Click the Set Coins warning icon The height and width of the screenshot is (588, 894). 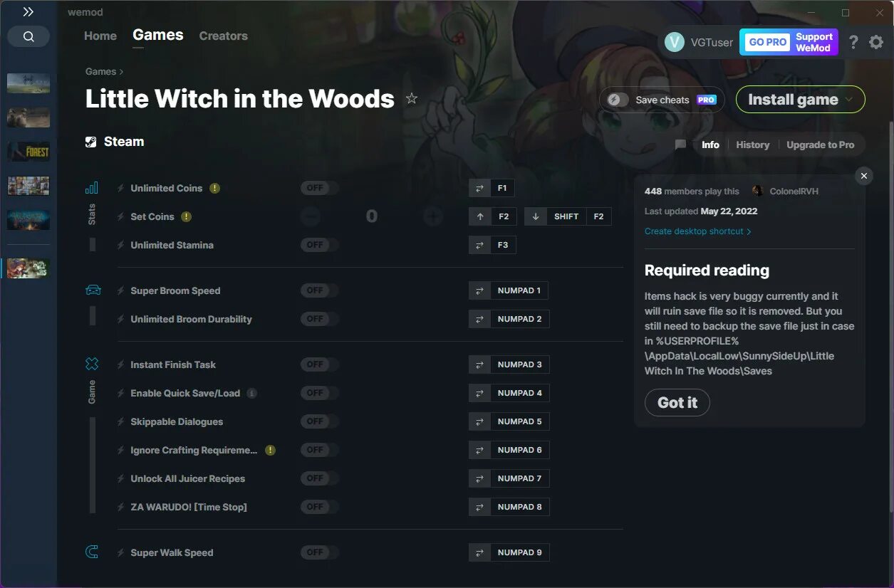186,216
